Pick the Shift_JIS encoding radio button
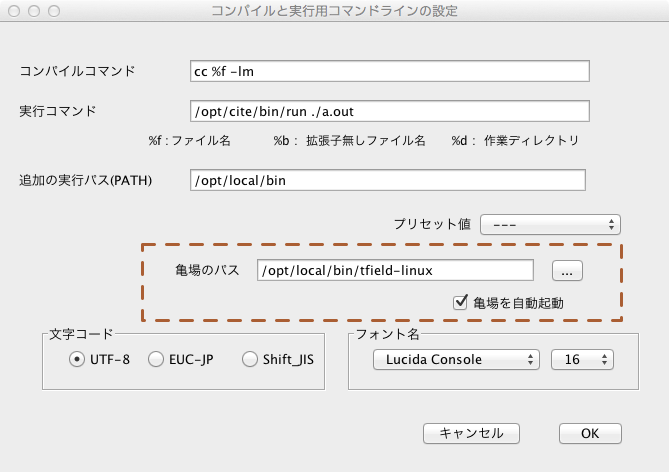 click(250, 360)
